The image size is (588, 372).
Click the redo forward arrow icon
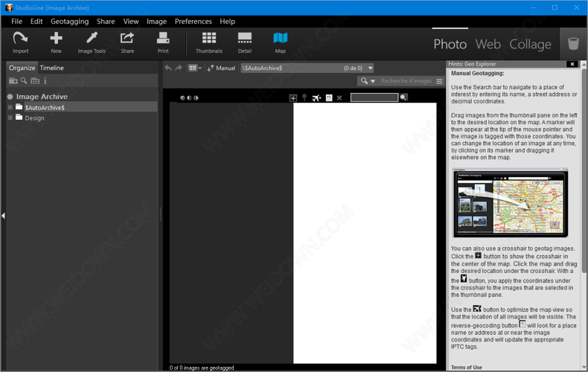pos(179,68)
